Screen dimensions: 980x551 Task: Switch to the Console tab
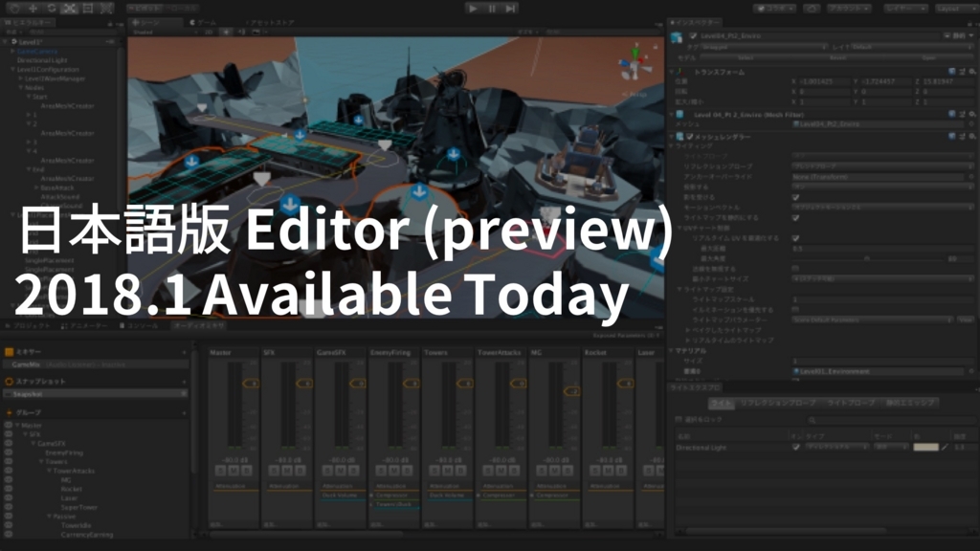pyautogui.click(x=140, y=326)
